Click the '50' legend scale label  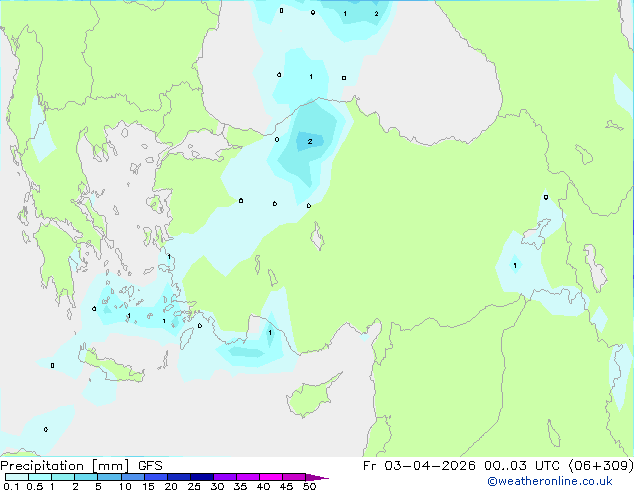pyautogui.click(x=309, y=486)
